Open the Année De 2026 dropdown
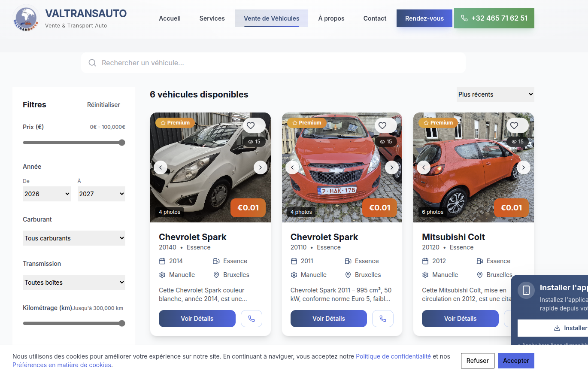Screen dimensions: 588x371 coord(47,194)
